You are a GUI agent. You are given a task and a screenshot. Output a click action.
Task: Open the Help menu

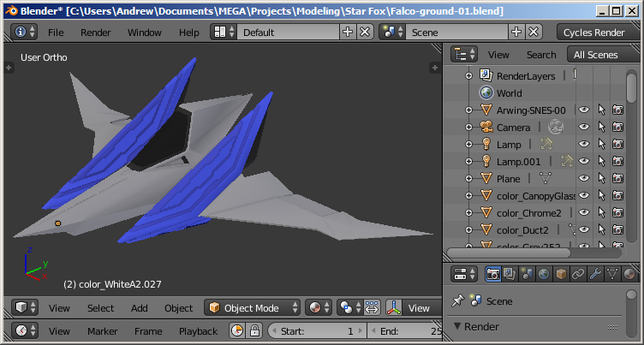pos(189,33)
